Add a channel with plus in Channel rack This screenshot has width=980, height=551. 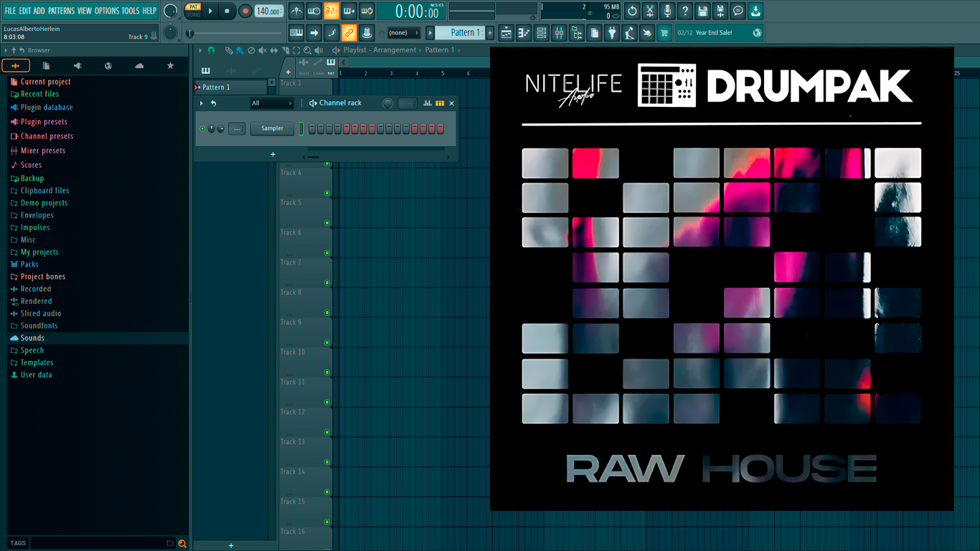coord(273,154)
